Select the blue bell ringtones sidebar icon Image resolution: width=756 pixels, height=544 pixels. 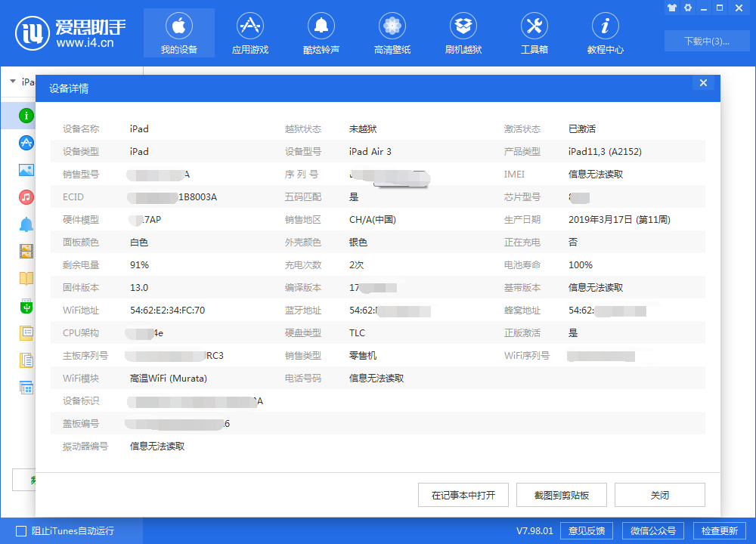[26, 224]
